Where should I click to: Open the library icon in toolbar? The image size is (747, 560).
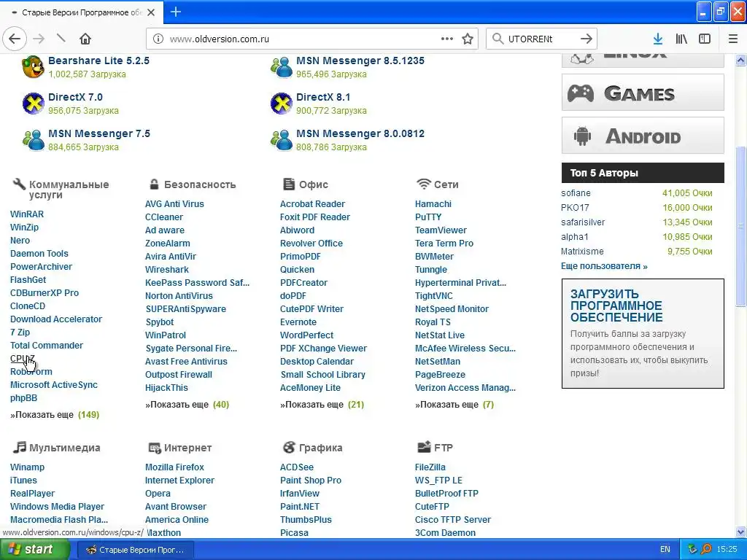pyautogui.click(x=682, y=39)
